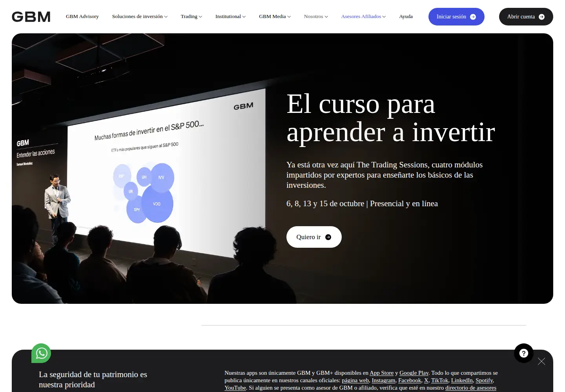Open Facebook link

(410, 380)
